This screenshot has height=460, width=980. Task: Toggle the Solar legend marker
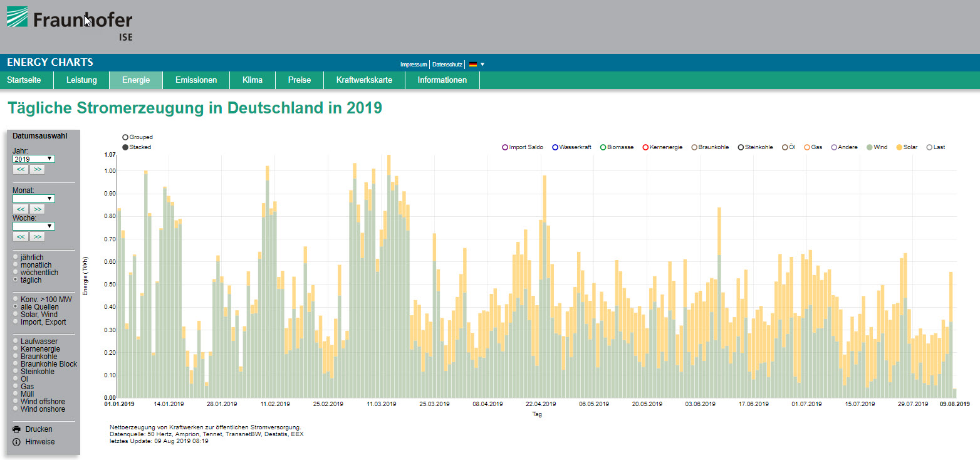click(899, 147)
